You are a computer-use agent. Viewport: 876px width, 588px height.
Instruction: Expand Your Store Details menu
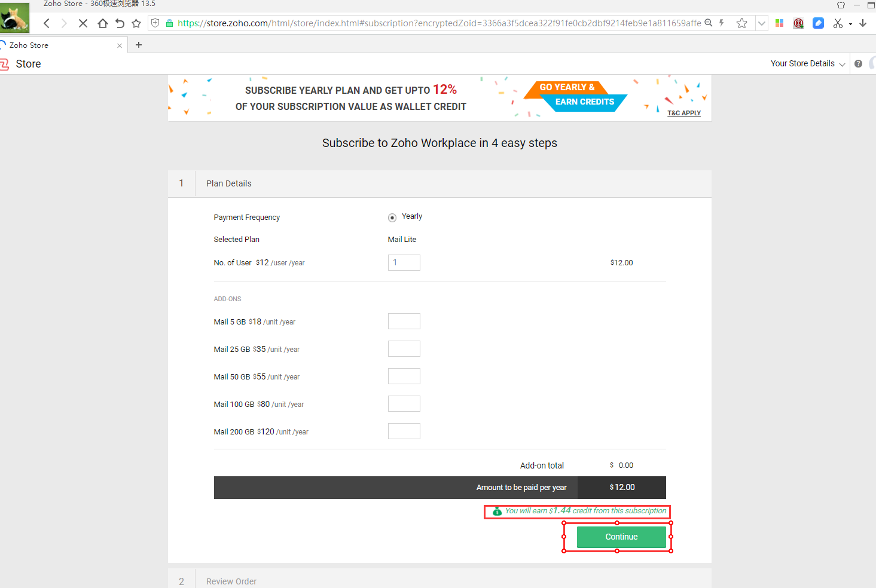(x=808, y=63)
